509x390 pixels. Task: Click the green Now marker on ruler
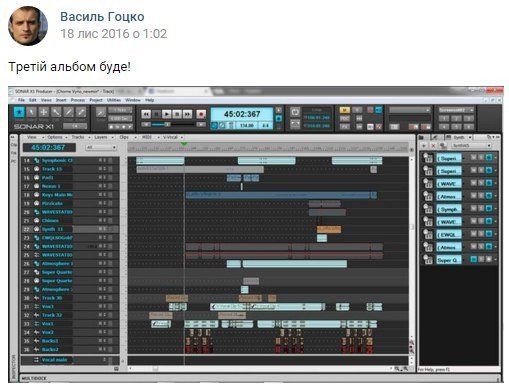[184, 144]
